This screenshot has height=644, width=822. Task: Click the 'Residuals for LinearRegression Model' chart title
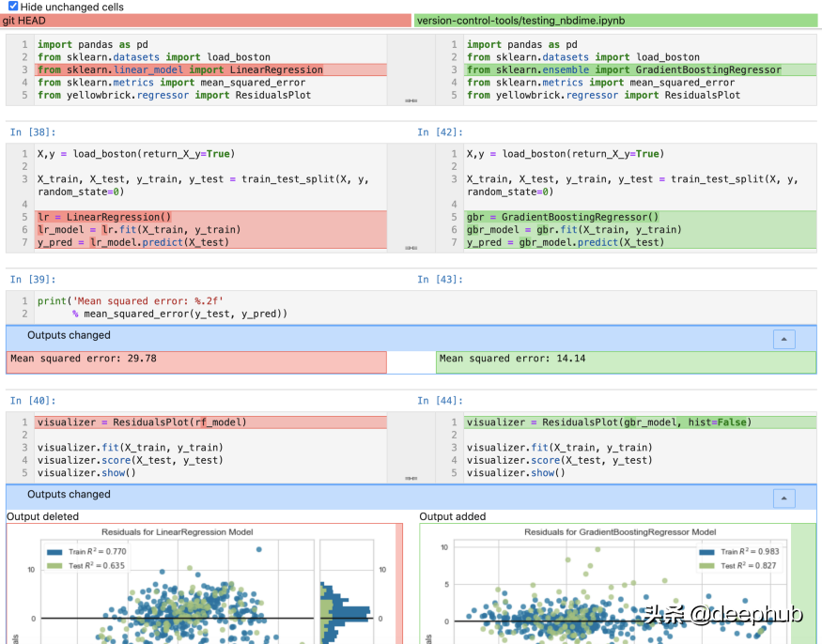(x=178, y=532)
